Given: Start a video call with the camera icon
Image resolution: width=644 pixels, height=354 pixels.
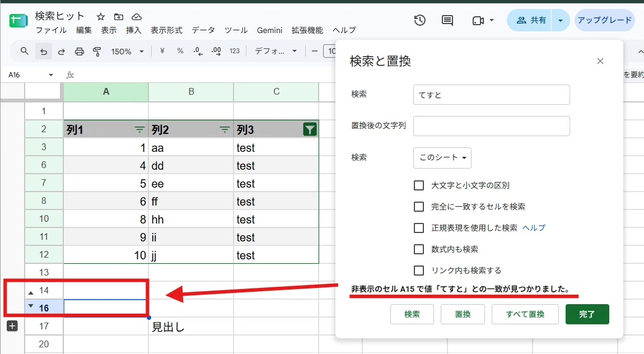Looking at the screenshot, I should (x=478, y=21).
